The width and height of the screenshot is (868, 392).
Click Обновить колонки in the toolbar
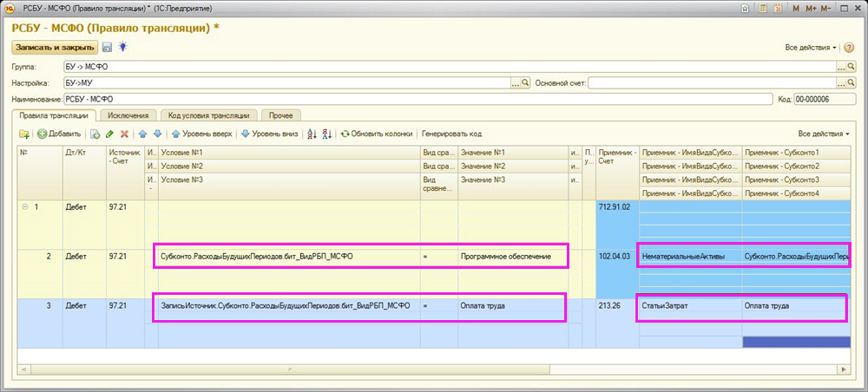pyautogui.click(x=376, y=134)
